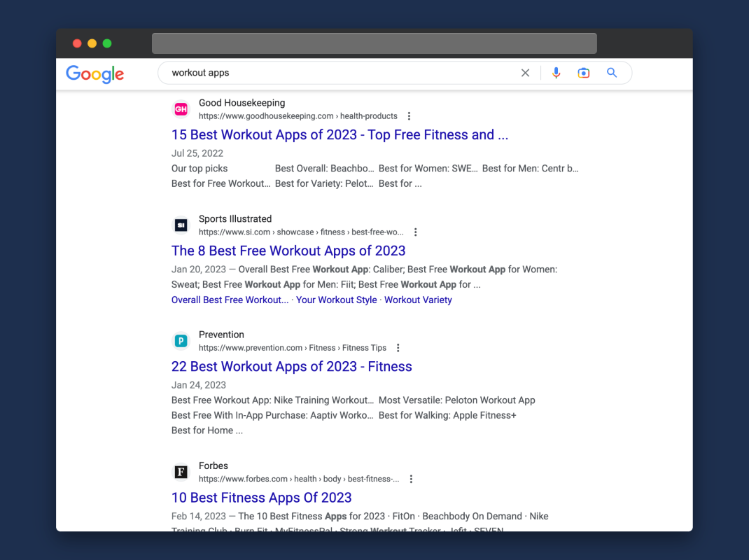Viewport: 749px width, 560px height.
Task: Open three-dot menu for Sports Illustrated result
Action: coord(416,232)
